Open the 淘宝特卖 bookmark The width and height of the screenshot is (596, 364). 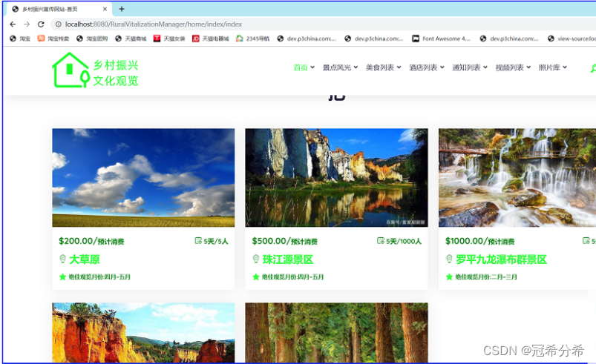pos(53,39)
